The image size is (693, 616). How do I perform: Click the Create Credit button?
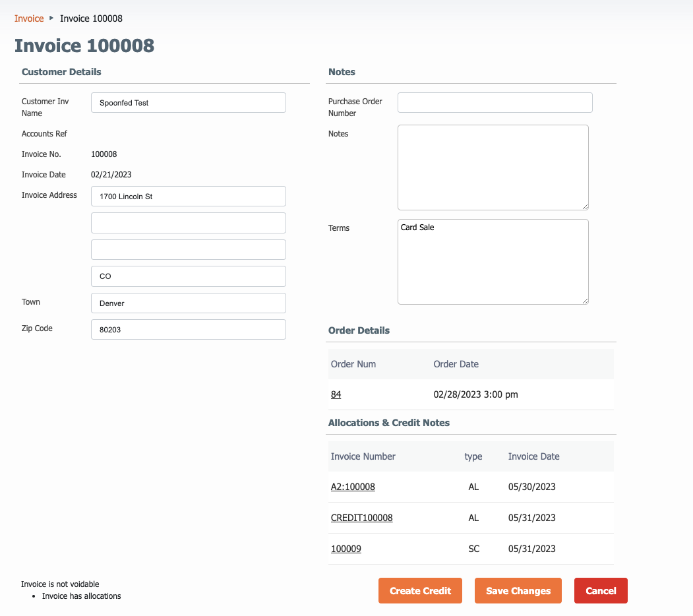point(420,591)
